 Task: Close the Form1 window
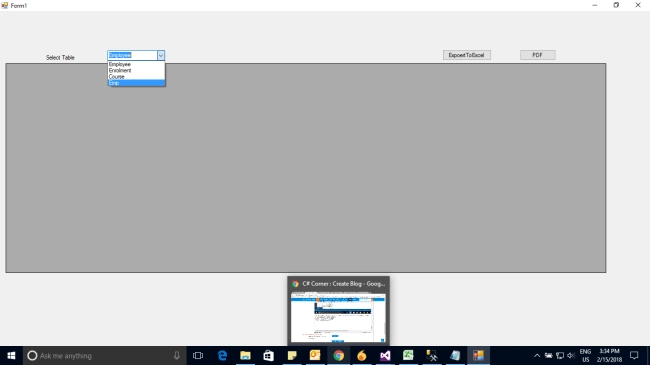tap(638, 5)
